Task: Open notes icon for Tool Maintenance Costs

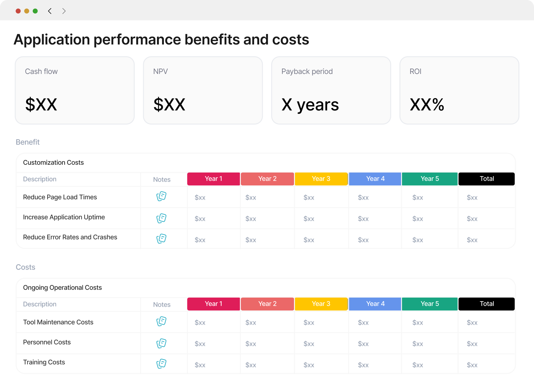Action: coord(161,321)
